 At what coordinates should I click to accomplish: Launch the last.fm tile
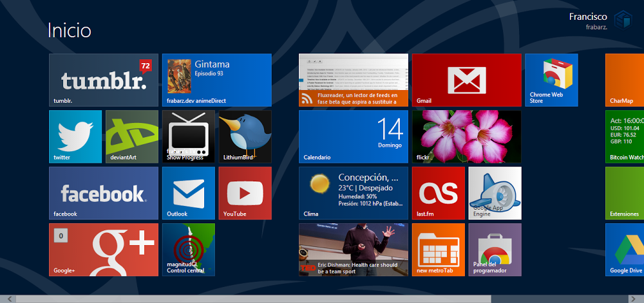click(438, 193)
